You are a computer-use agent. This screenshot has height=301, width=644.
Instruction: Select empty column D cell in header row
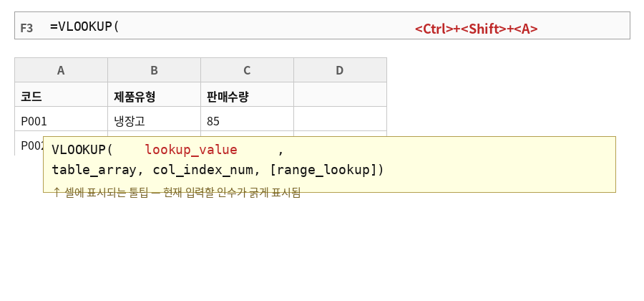click(340, 95)
